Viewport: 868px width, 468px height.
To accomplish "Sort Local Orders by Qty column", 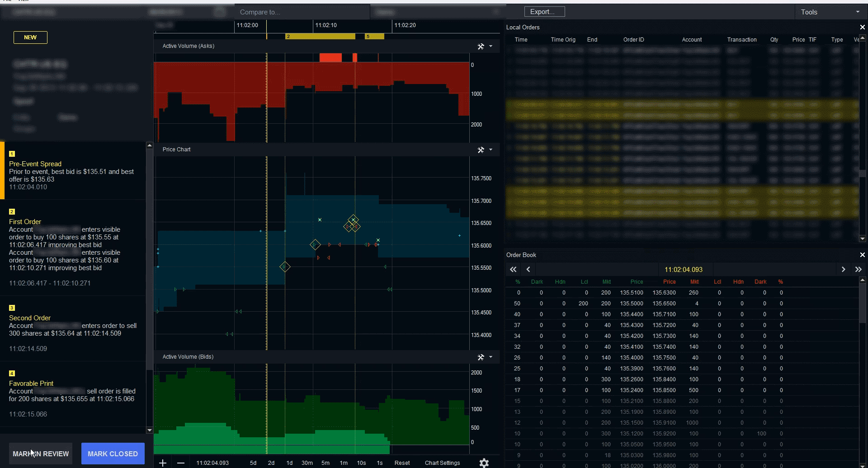I will [774, 40].
